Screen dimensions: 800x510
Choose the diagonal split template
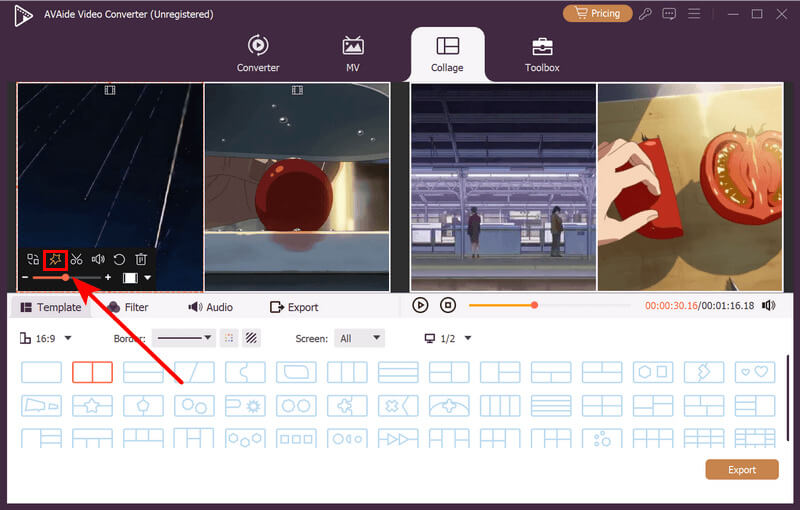pos(194,372)
